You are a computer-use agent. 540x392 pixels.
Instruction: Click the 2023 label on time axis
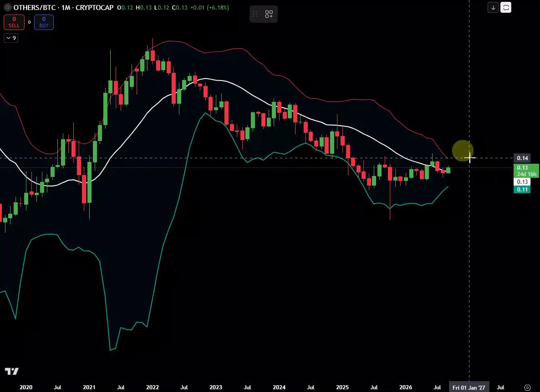[216, 387]
